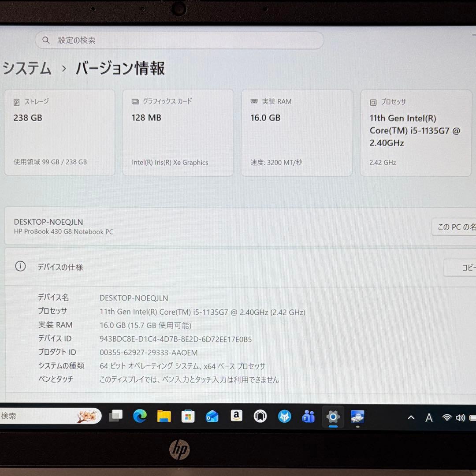Image resolution: width=476 pixels, height=476 pixels.
Task: Select 16.0 GB (15.7 GB 使用可能) value
Action: click(x=145, y=325)
